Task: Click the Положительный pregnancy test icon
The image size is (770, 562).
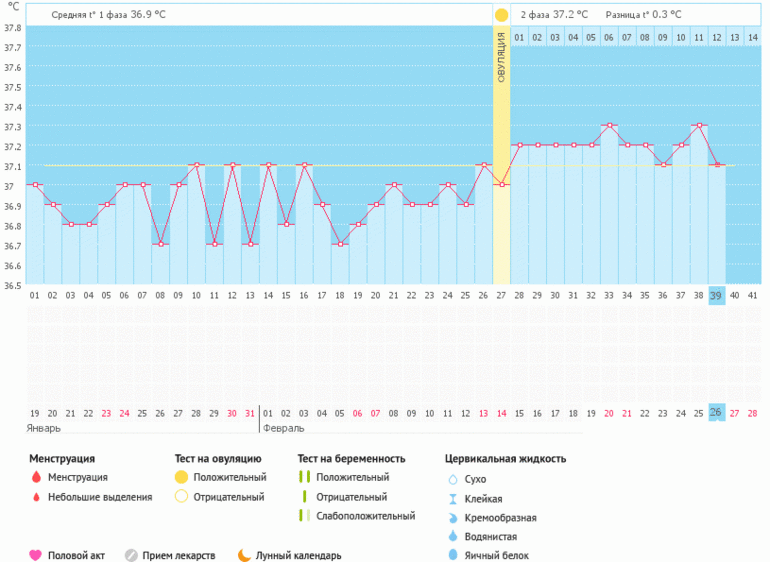Action: click(303, 478)
